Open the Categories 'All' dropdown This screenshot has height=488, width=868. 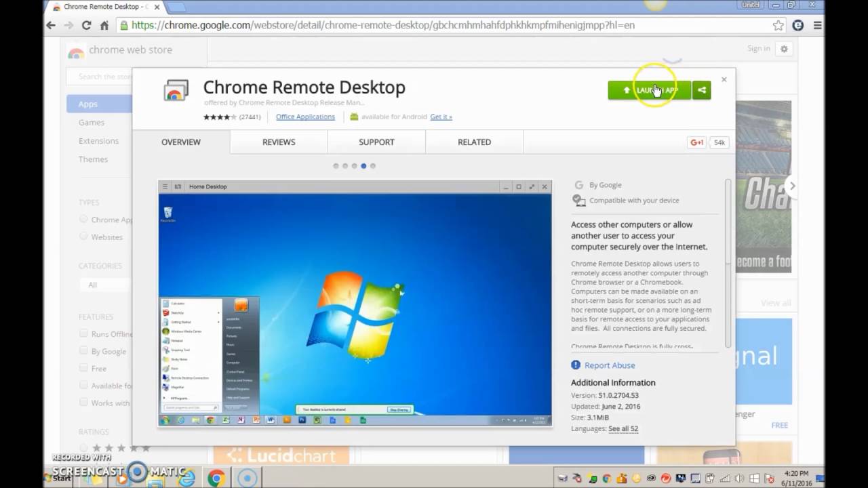click(106, 285)
